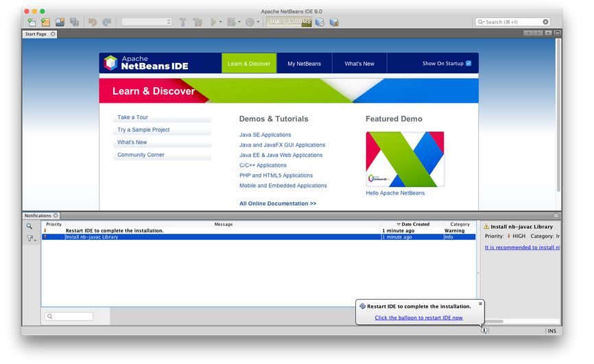Switch to Learn & Discover tab
The width and height of the screenshot is (594, 364).
pos(249,63)
